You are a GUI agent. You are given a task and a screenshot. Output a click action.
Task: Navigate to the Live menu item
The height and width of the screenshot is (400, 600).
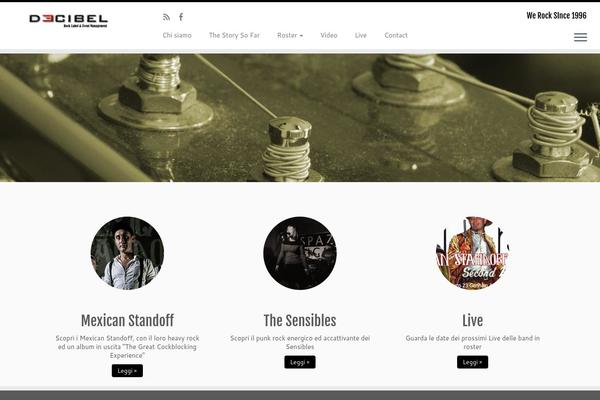360,35
